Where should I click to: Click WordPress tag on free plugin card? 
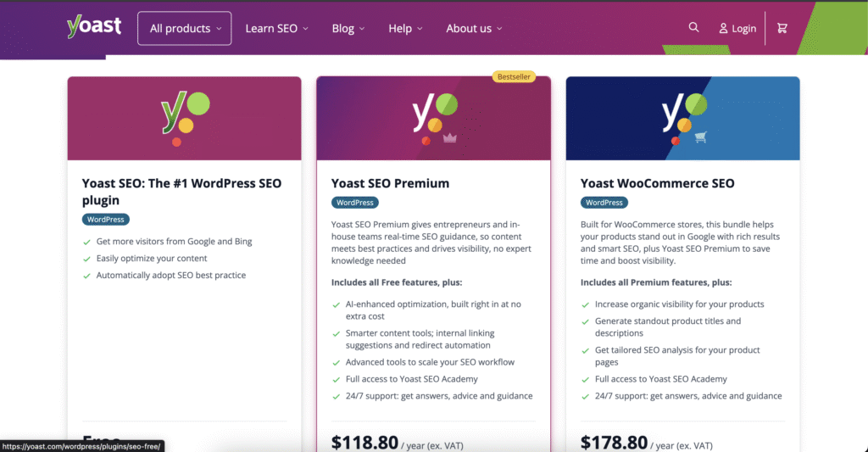106,220
